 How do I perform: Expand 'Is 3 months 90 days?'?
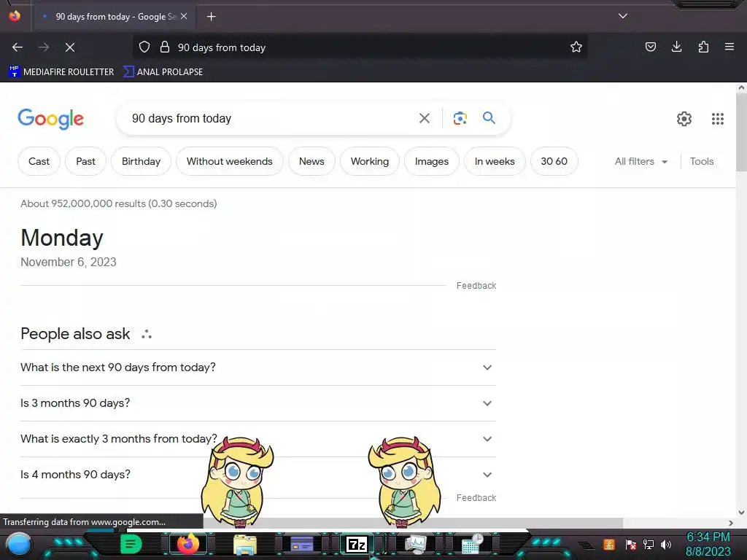coord(258,403)
